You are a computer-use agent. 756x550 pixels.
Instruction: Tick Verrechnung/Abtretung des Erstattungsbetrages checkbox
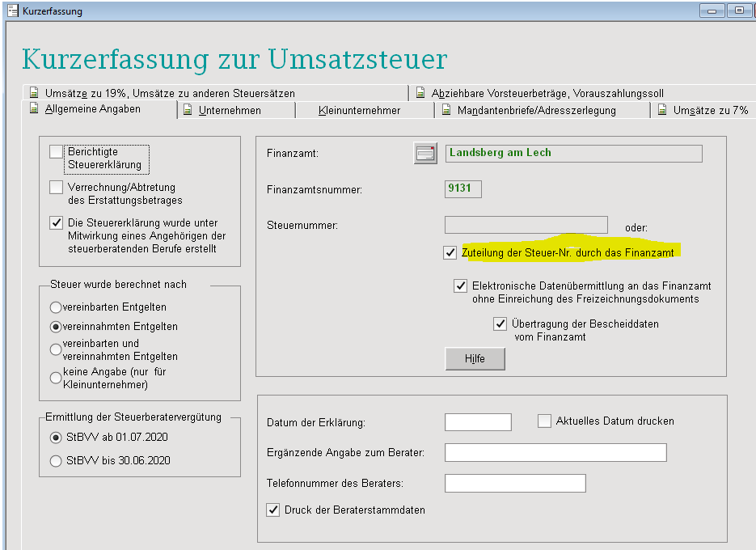[56, 188]
